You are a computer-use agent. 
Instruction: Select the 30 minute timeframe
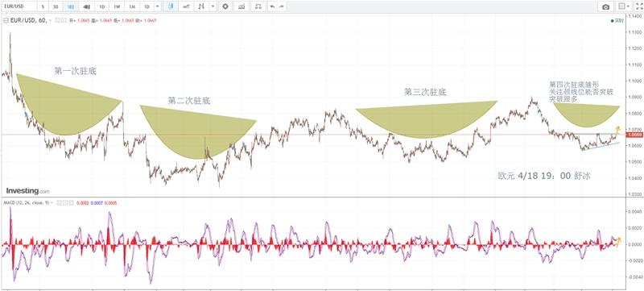tap(56, 7)
